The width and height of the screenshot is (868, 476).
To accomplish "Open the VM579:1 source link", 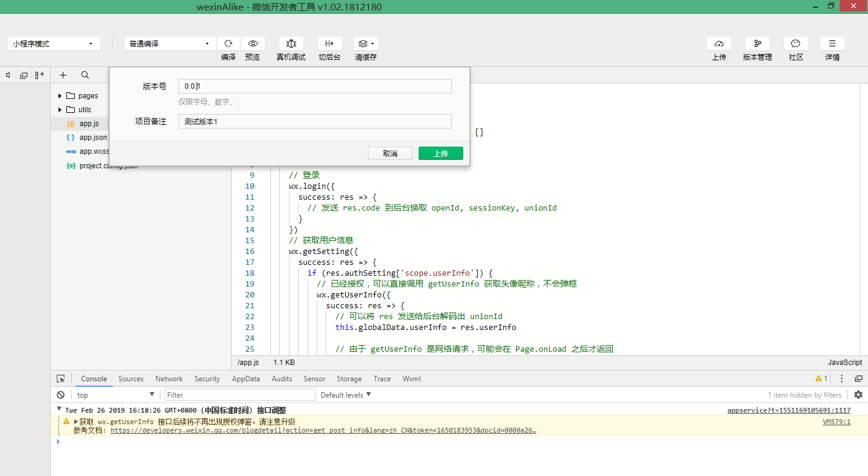I will 837,422.
